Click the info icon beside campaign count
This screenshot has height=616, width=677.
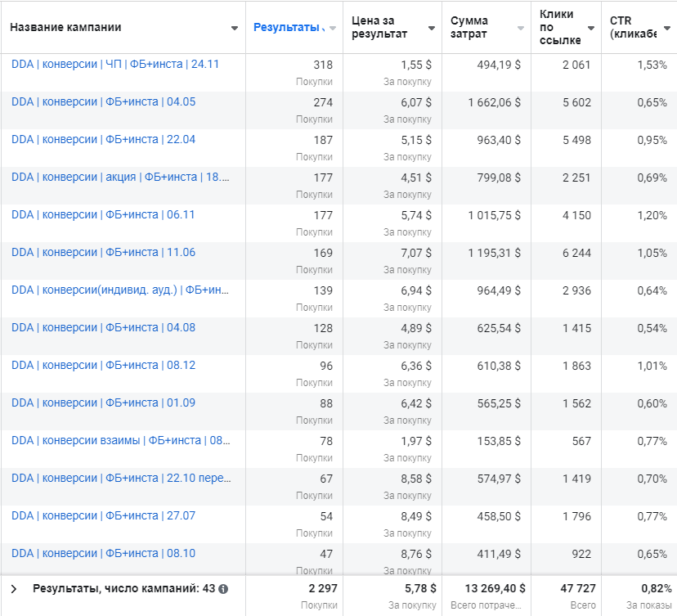coord(223,588)
